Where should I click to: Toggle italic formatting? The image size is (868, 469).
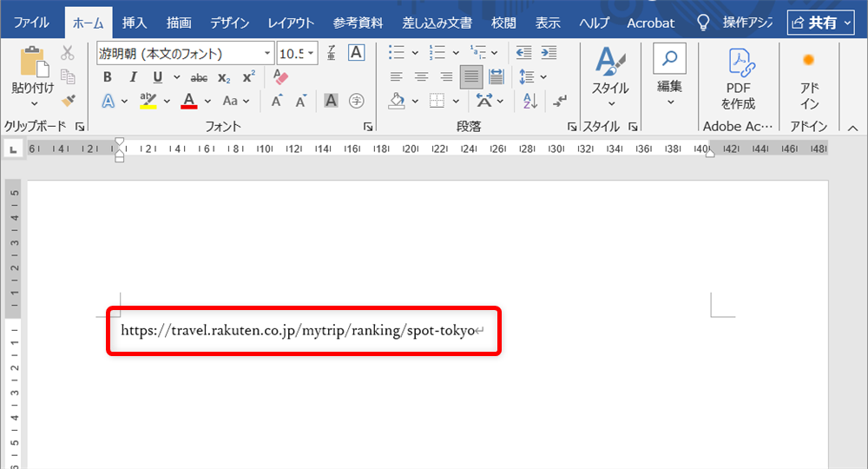point(133,77)
